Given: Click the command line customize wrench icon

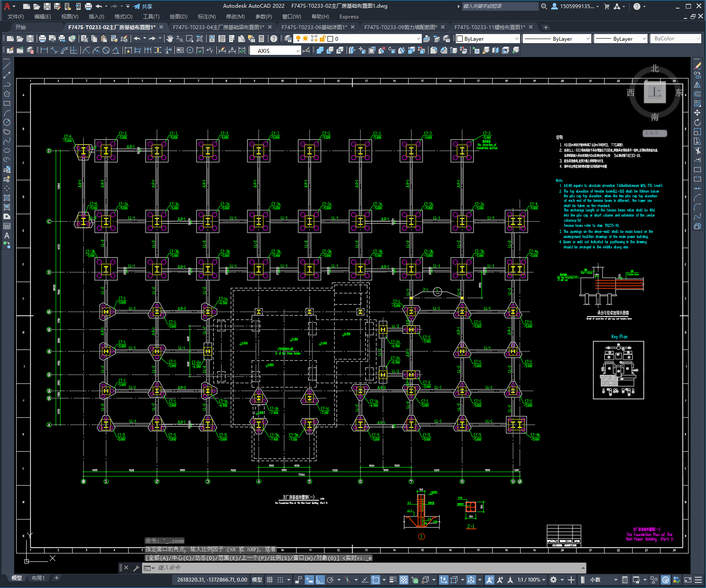Looking at the screenshot, I should coord(136,568).
